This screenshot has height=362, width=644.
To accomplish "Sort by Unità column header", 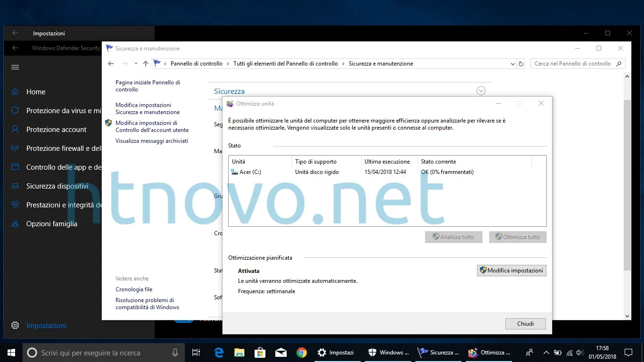I will pos(260,162).
